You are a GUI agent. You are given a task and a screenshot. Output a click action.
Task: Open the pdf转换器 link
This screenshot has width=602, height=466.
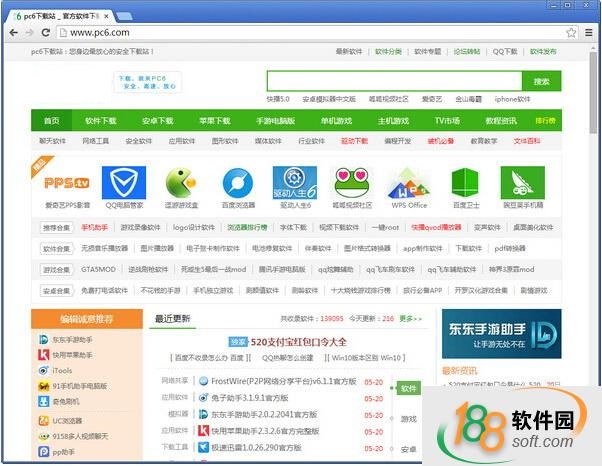[509, 248]
